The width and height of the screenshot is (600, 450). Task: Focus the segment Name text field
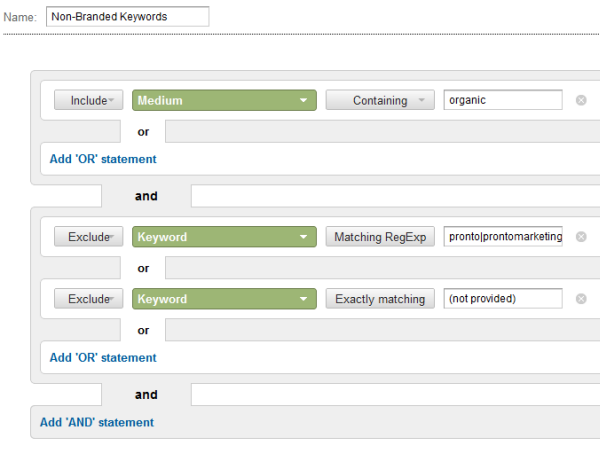point(127,17)
